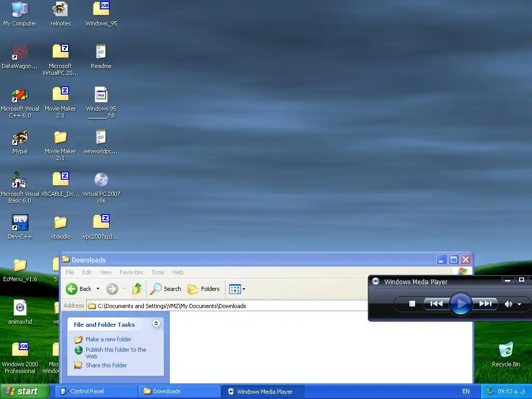Click the EN language indicator

[466, 392]
